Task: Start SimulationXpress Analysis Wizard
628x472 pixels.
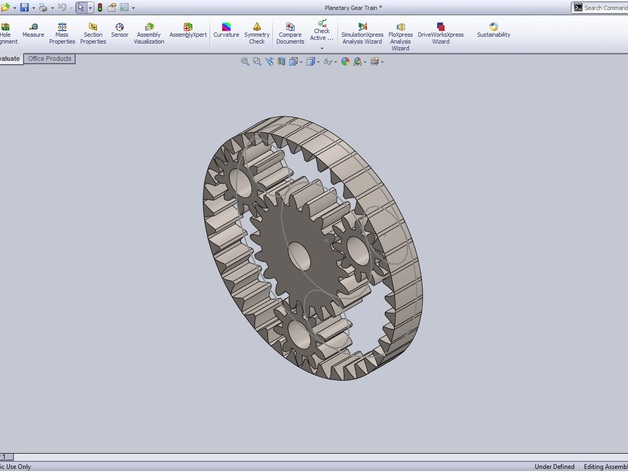Action: (362, 34)
